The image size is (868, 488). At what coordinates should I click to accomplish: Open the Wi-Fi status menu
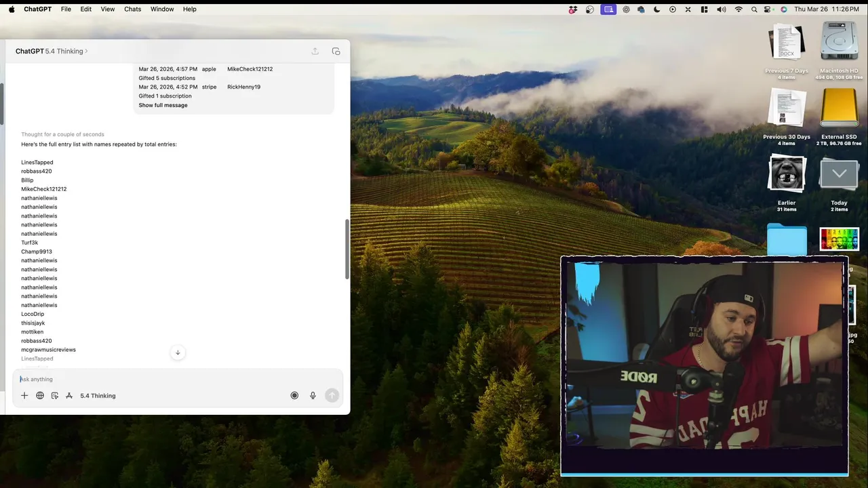pyautogui.click(x=738, y=9)
